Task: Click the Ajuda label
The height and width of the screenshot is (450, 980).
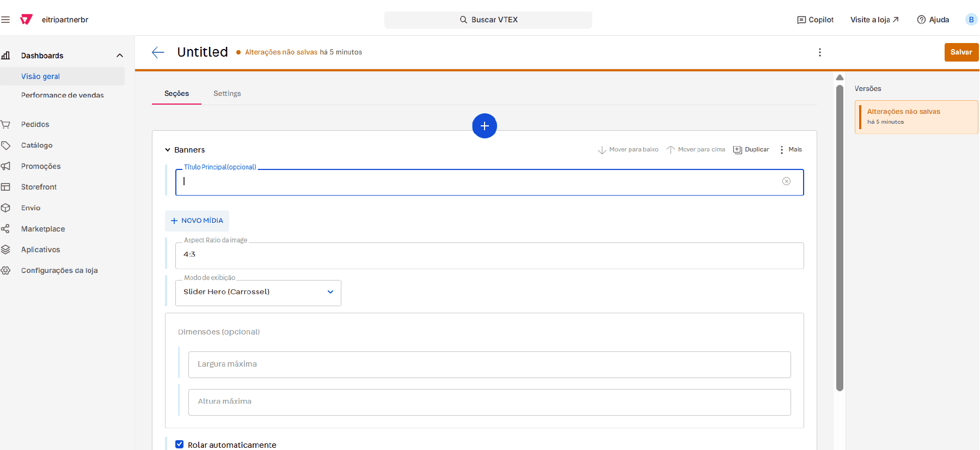Action: (939, 20)
